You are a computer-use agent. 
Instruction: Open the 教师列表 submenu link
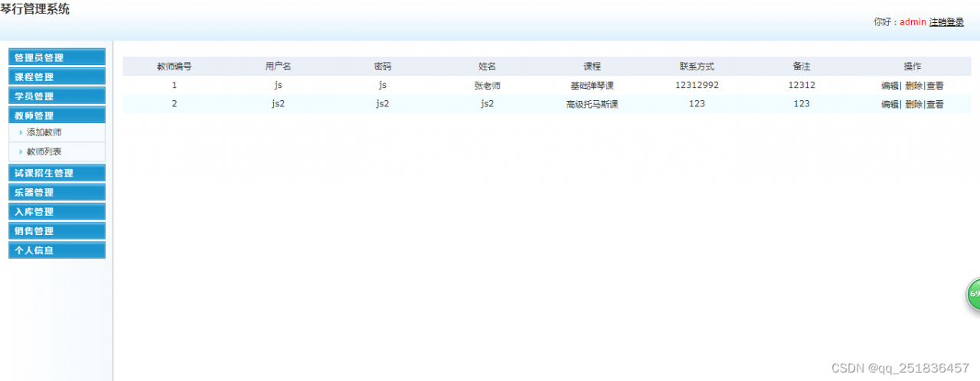tap(44, 152)
